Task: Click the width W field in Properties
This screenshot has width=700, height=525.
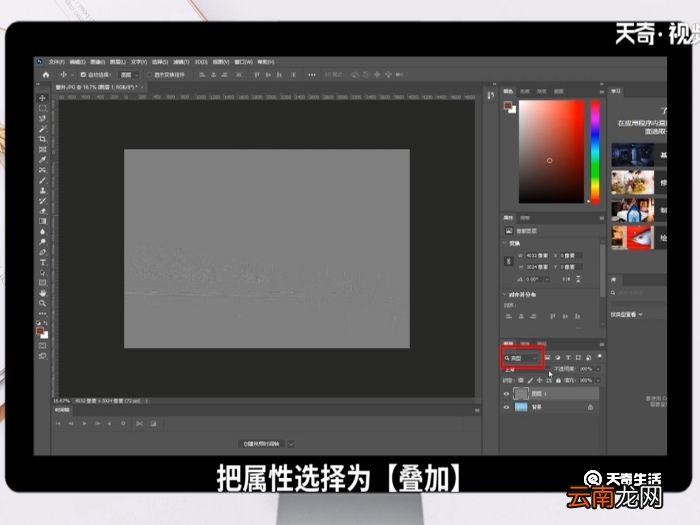Action: click(x=536, y=256)
